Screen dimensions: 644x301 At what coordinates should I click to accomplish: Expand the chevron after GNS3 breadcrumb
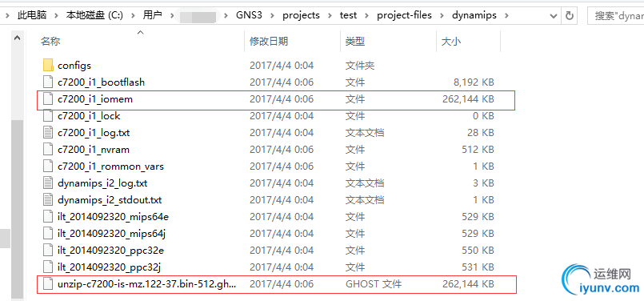272,16
